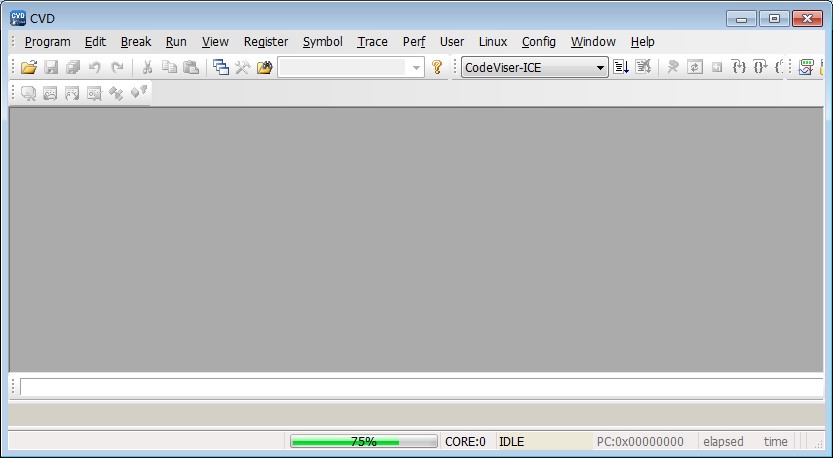Image resolution: width=833 pixels, height=458 pixels.
Task: Click the save all icon
Action: (73, 67)
